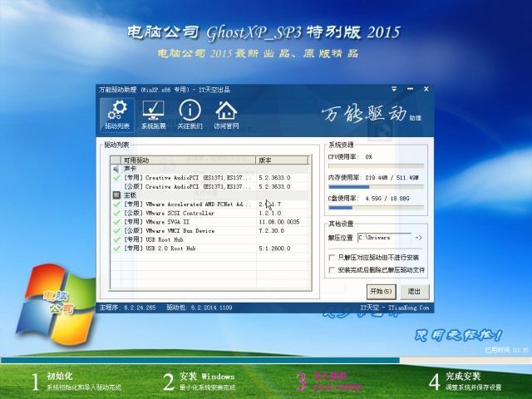This screenshot has height=399, width=532.
Task: Click the version 7.2.30.0 cell
Action: (272, 231)
